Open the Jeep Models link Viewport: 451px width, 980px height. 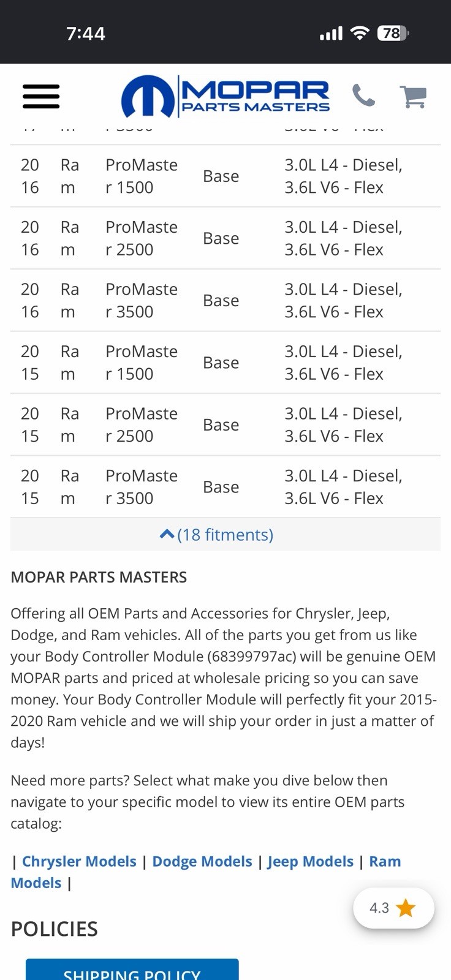click(x=311, y=861)
